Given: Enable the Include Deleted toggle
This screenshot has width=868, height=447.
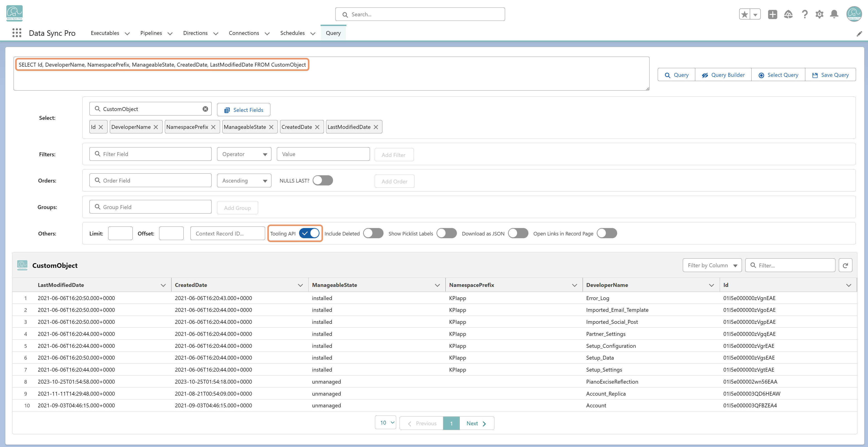Looking at the screenshot, I should click(373, 233).
